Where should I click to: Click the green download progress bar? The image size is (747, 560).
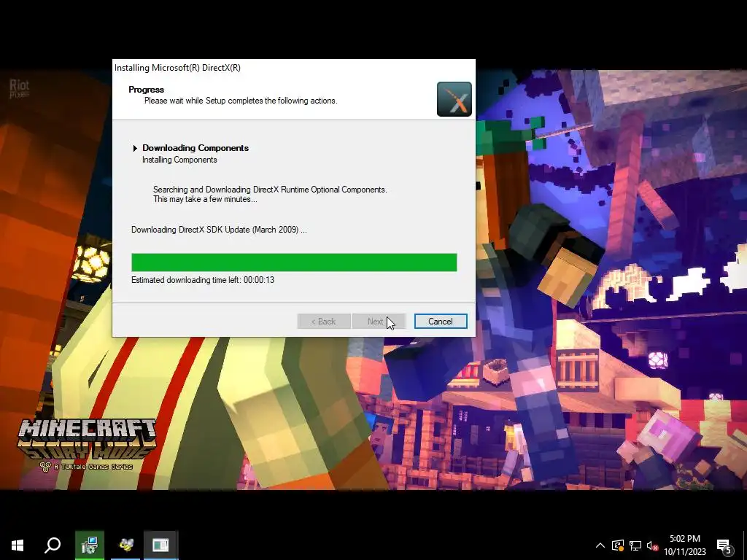(x=294, y=262)
